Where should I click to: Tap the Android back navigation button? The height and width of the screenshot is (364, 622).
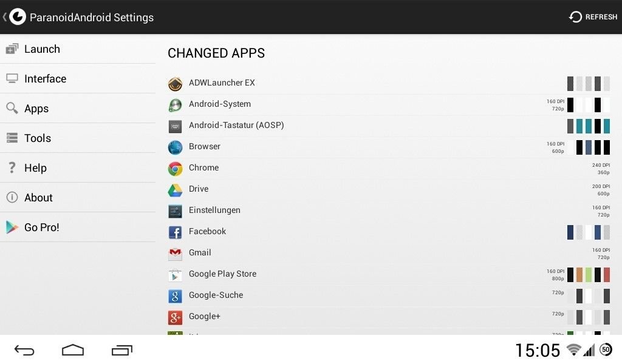coord(24,350)
